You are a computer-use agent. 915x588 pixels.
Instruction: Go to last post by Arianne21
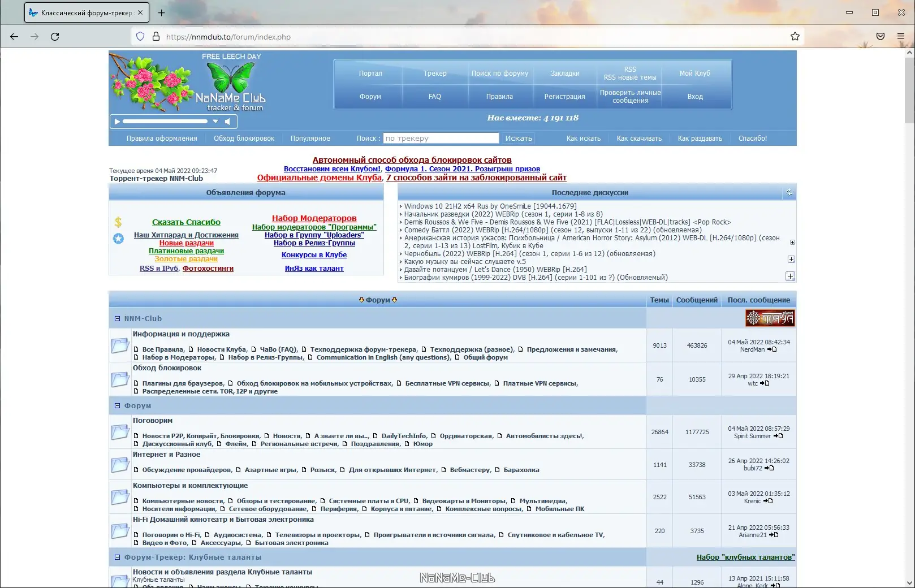pos(774,535)
